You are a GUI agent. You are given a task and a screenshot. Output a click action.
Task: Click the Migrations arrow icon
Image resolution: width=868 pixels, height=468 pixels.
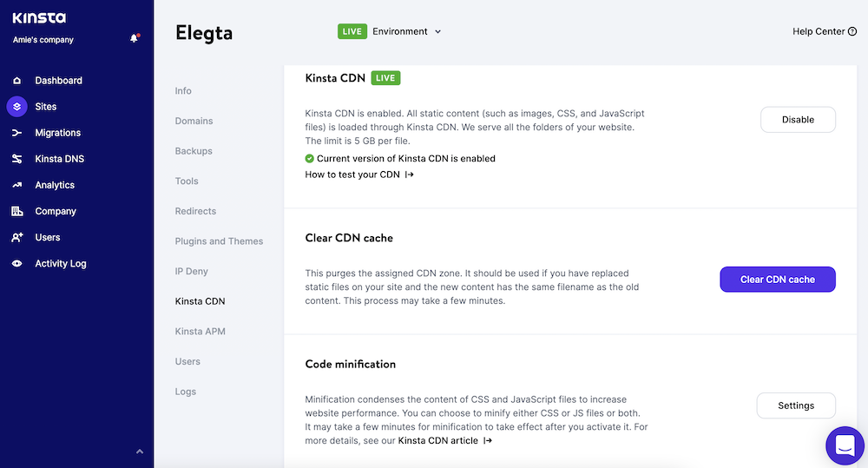tap(17, 133)
